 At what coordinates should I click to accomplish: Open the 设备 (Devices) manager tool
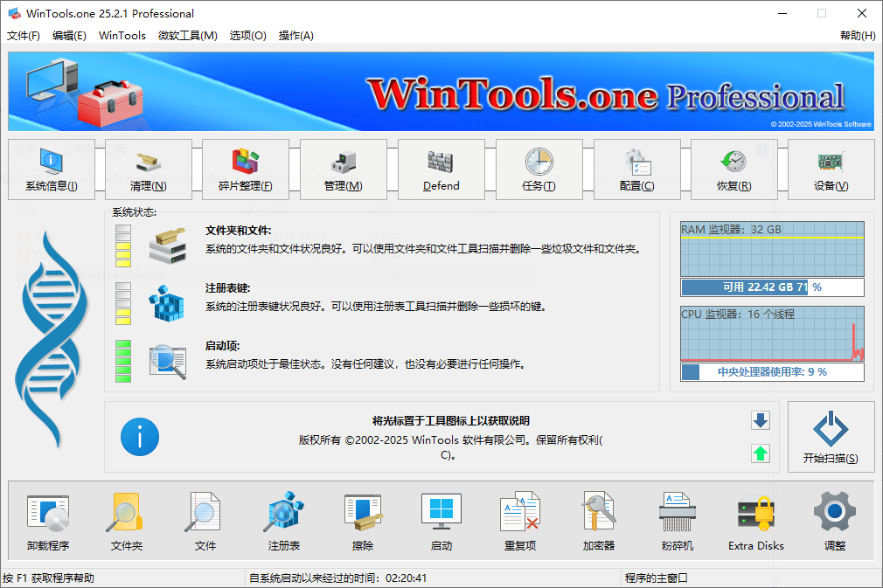tap(831, 169)
